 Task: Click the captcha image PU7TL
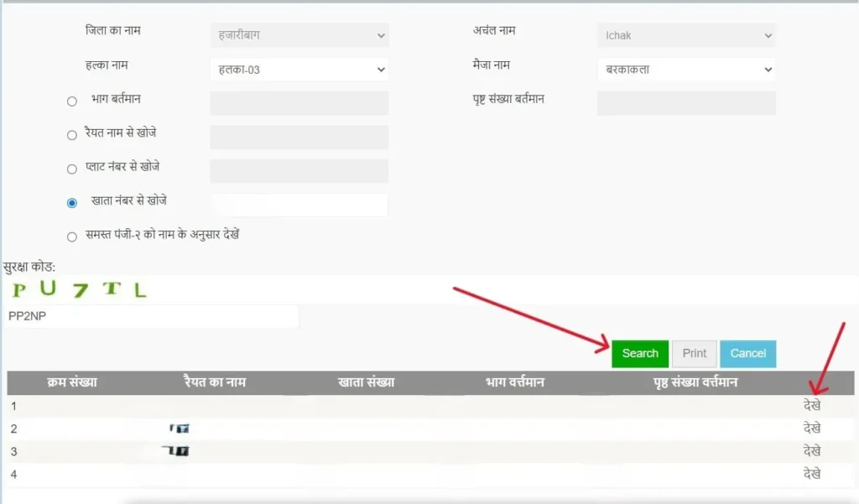pyautogui.click(x=80, y=290)
